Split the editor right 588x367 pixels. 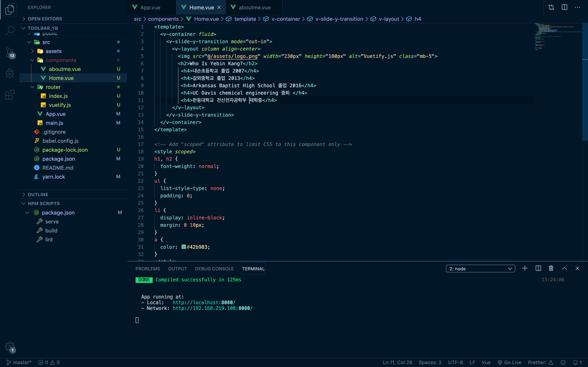pyautogui.click(x=564, y=7)
